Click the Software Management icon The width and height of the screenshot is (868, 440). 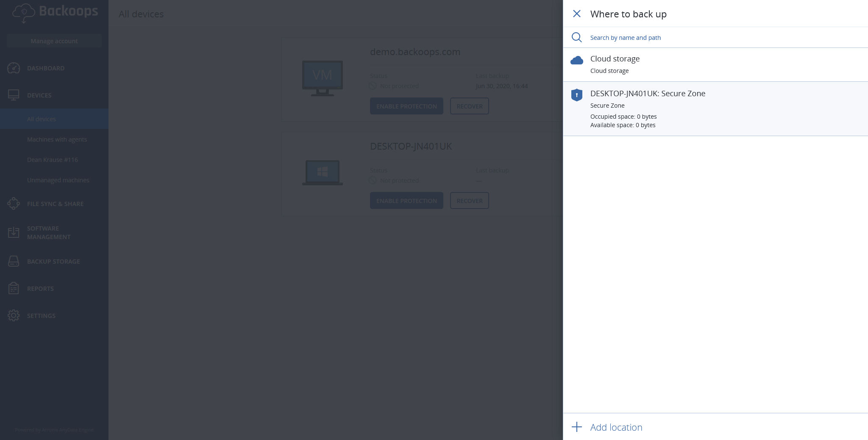14,232
